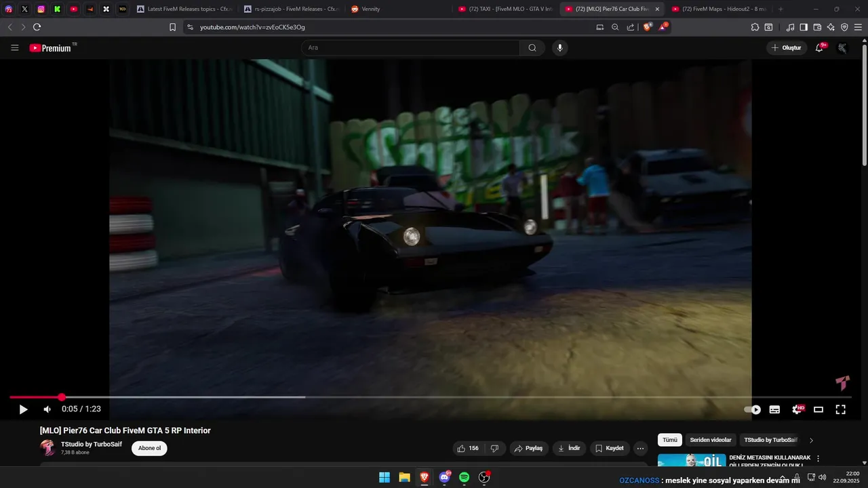
Task: Open options for DENİZ METASINI video
Action: coord(818,459)
